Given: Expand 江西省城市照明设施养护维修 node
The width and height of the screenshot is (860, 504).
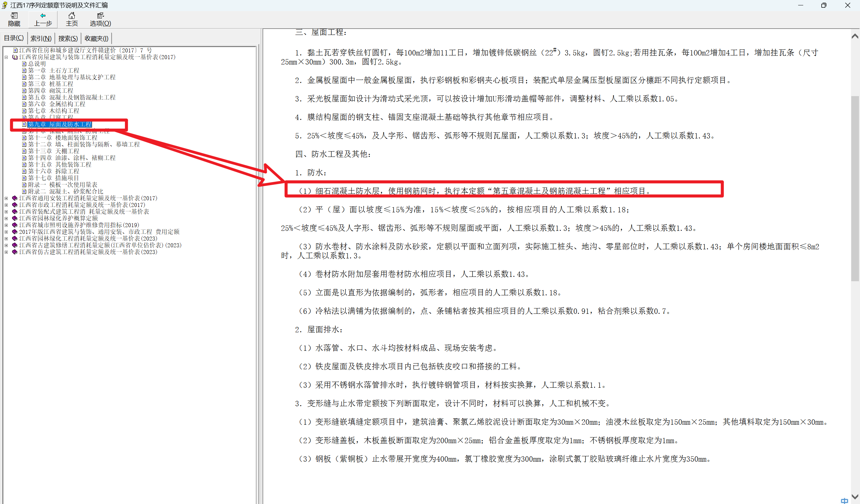Looking at the screenshot, I should click(x=6, y=225).
